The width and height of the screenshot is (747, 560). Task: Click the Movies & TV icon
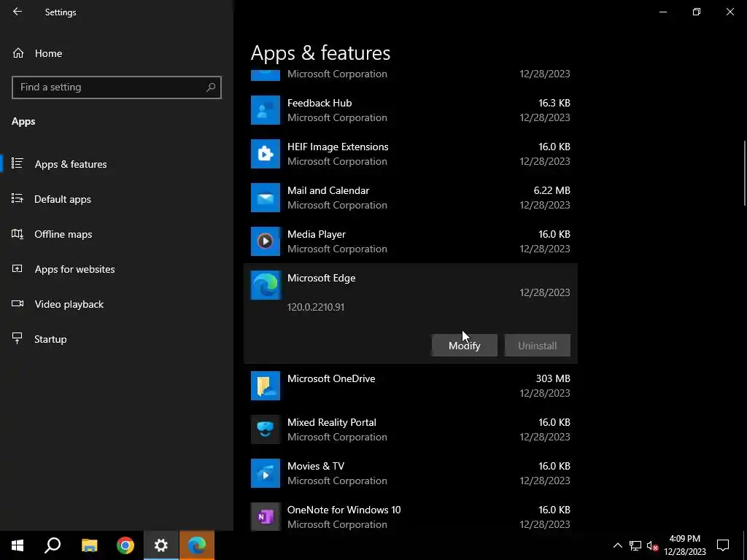[266, 473]
